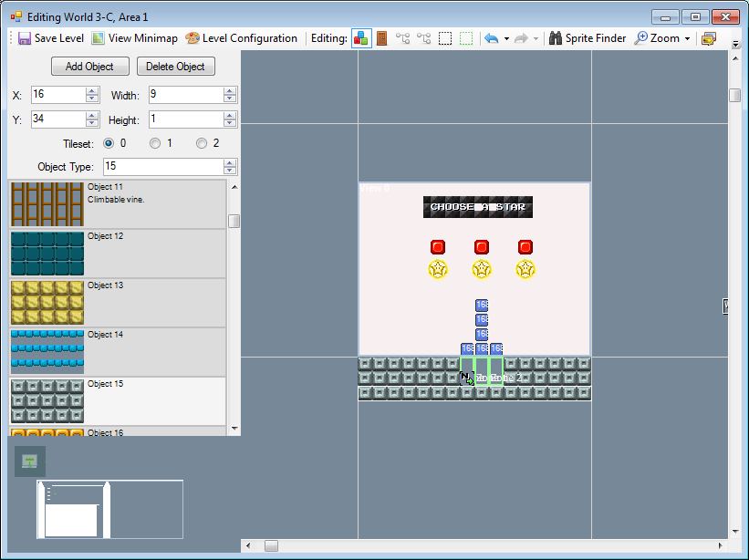Image resolution: width=749 pixels, height=560 pixels.
Task: Click the object list scrollbar thumb
Action: pyautogui.click(x=234, y=222)
